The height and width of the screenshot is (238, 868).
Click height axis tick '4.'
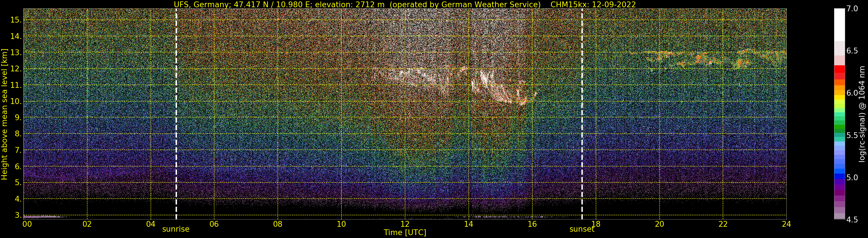click(18, 199)
